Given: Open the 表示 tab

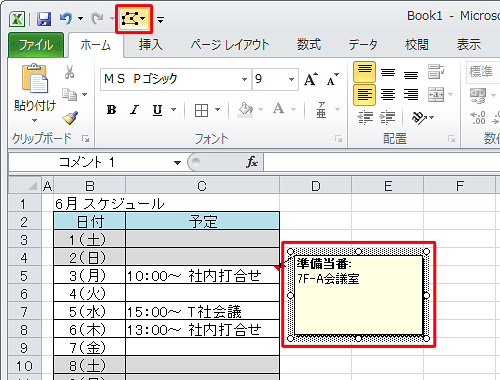Looking at the screenshot, I should pos(469,45).
